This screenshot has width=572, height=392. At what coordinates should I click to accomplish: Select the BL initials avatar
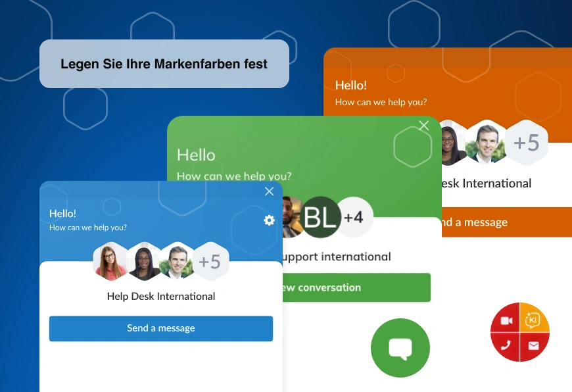pyautogui.click(x=321, y=216)
